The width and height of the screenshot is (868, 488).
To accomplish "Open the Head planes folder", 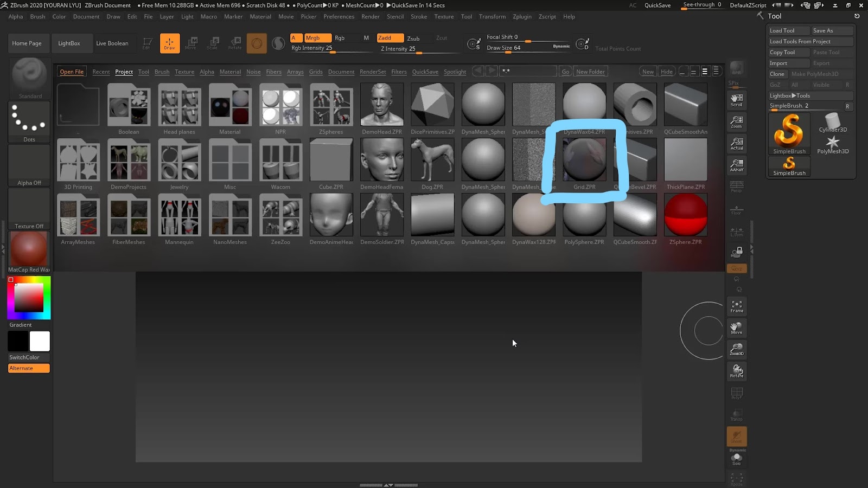I will (x=180, y=109).
